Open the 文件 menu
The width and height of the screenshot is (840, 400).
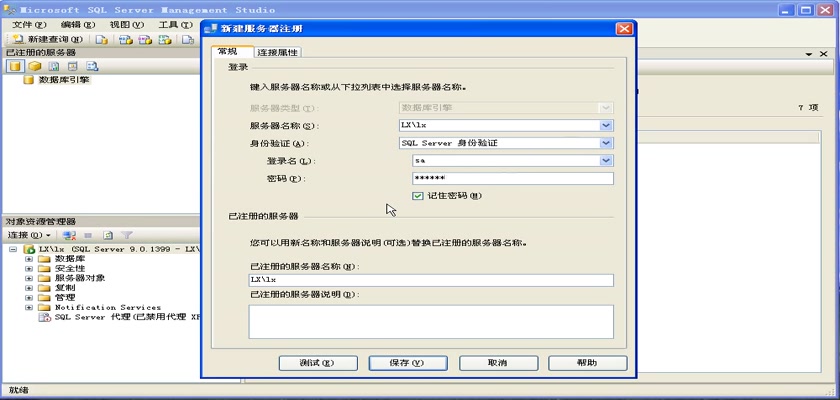tap(29, 25)
